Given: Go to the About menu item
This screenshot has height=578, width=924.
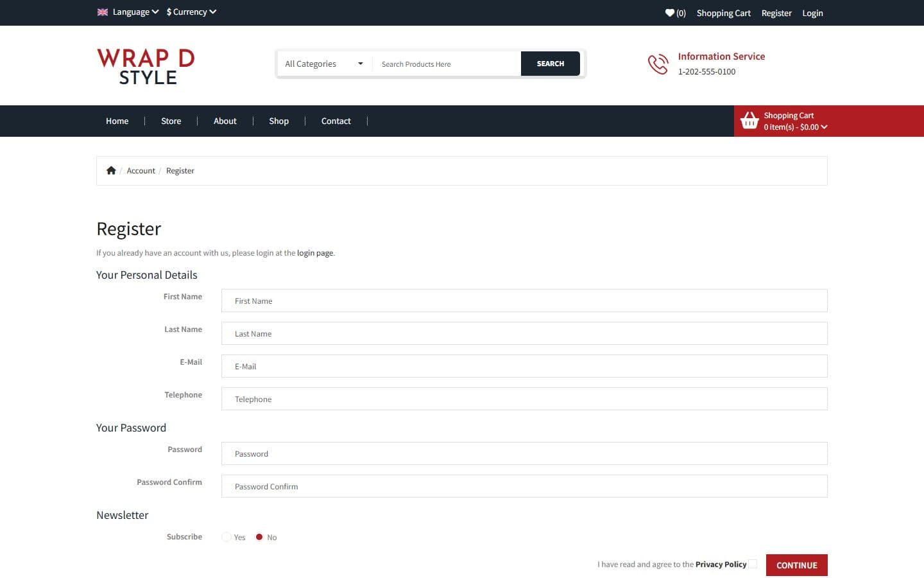Looking at the screenshot, I should [x=225, y=121].
